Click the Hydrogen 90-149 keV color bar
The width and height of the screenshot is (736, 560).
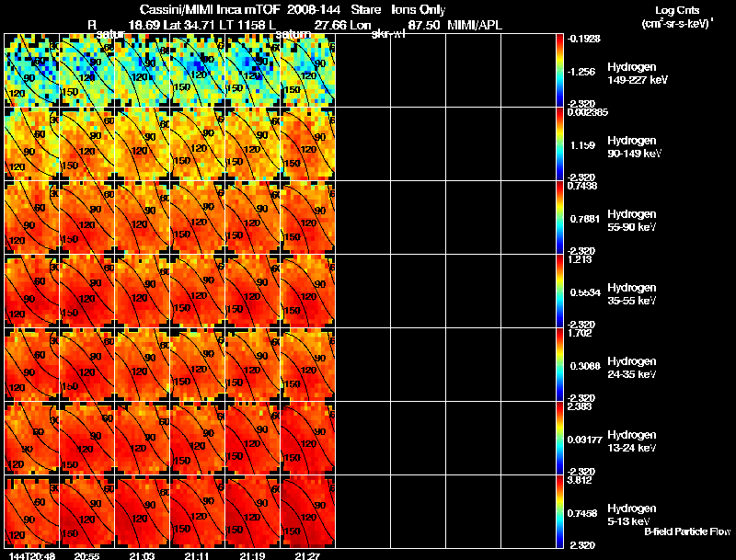(x=559, y=144)
